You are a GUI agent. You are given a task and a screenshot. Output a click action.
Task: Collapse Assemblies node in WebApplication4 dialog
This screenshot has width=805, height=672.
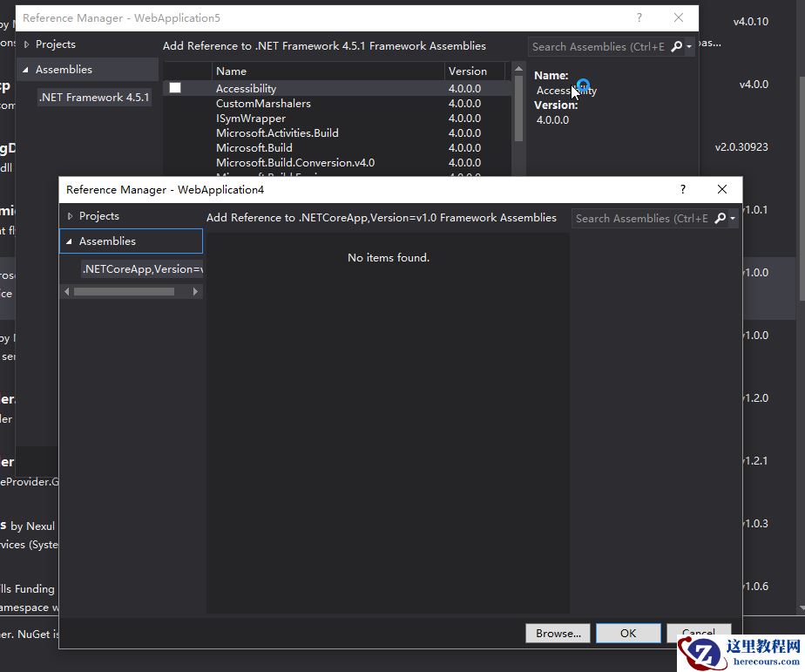click(70, 241)
